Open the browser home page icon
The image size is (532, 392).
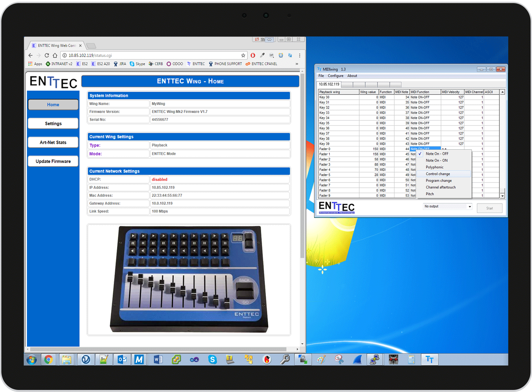tap(55, 55)
